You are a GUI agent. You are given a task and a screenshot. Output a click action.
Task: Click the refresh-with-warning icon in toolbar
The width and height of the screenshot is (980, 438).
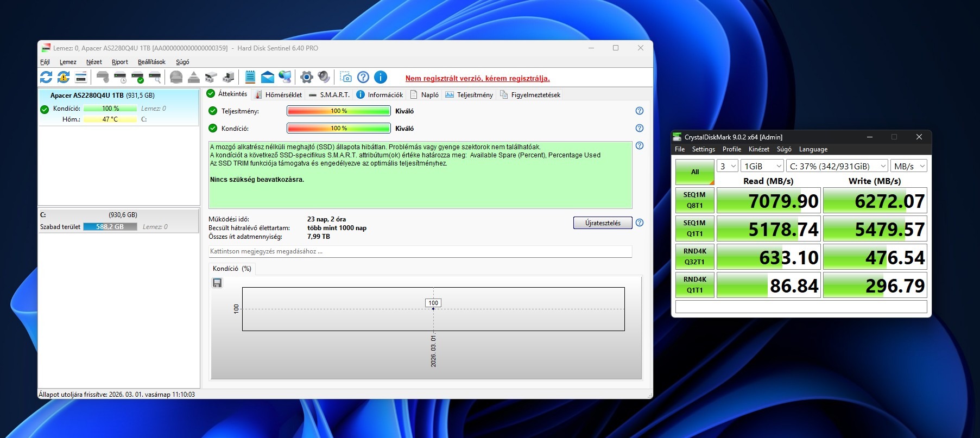pyautogui.click(x=64, y=77)
